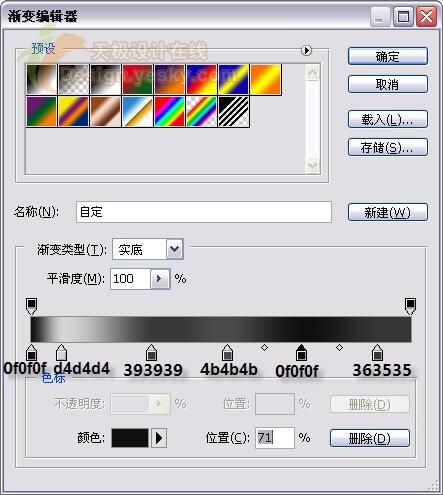Pick the copper gradient preset

coord(105,112)
